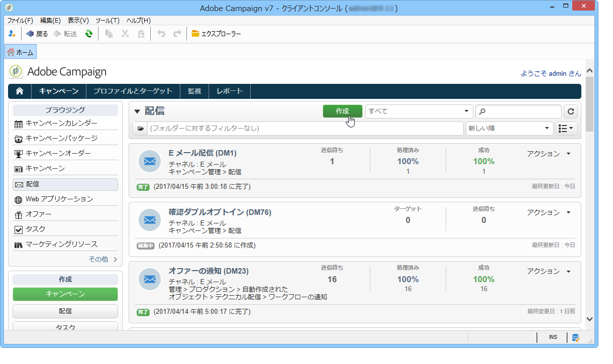The height and width of the screenshot is (364, 613).
Task: Click the folder filter text field
Action: coord(305,129)
